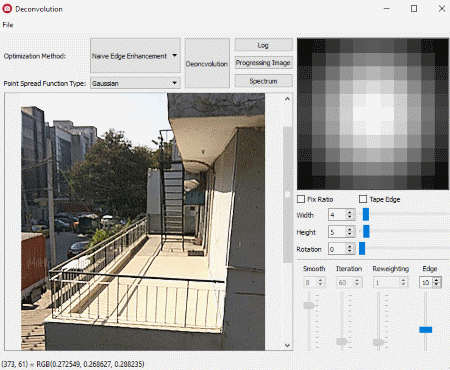
Task: Maximize the Deconvolution window
Action: tap(414, 8)
